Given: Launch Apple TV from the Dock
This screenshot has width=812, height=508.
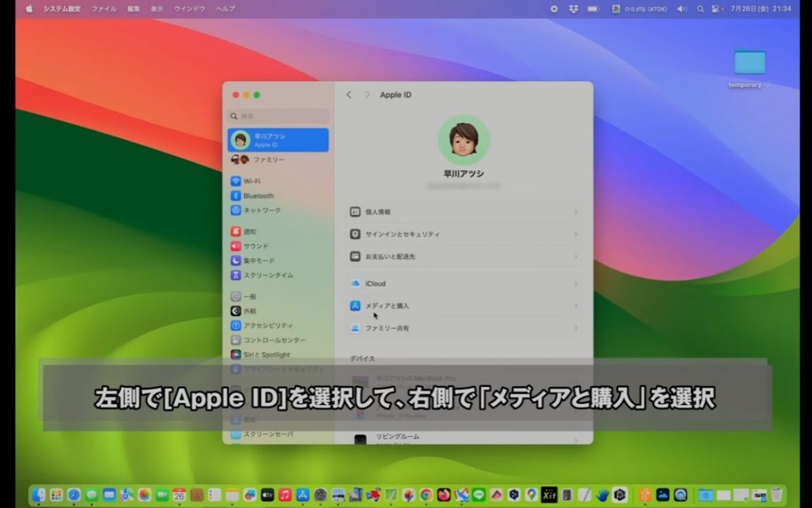Looking at the screenshot, I should coord(267,494).
